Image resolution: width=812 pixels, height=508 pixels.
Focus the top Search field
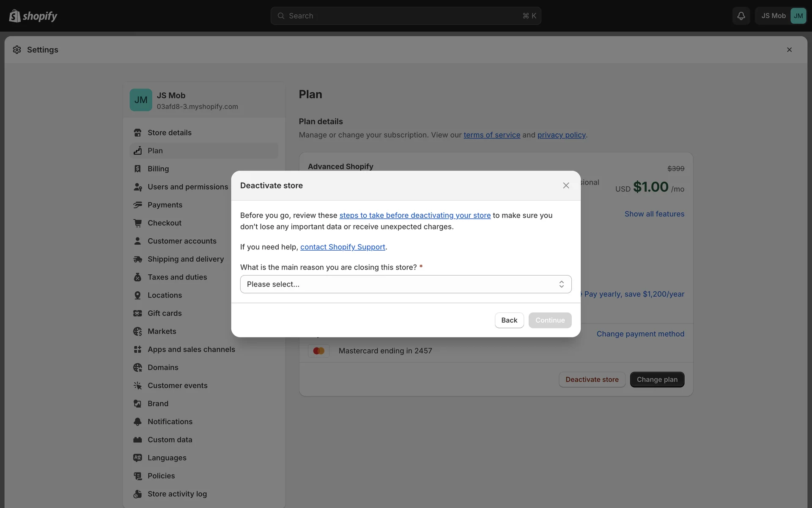click(x=405, y=16)
